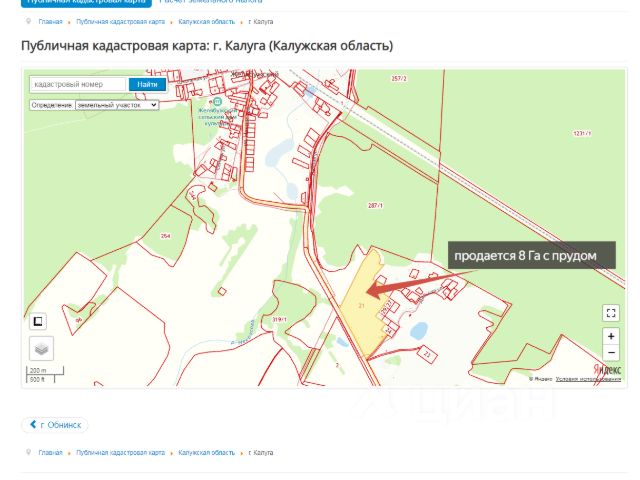This screenshot has height=480, width=640.
Task: Click the bottom breadcrumb location pin icon
Action: 28,452
